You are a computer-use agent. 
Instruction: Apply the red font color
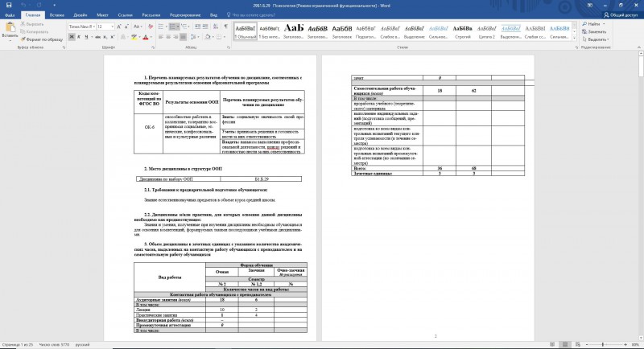145,37
